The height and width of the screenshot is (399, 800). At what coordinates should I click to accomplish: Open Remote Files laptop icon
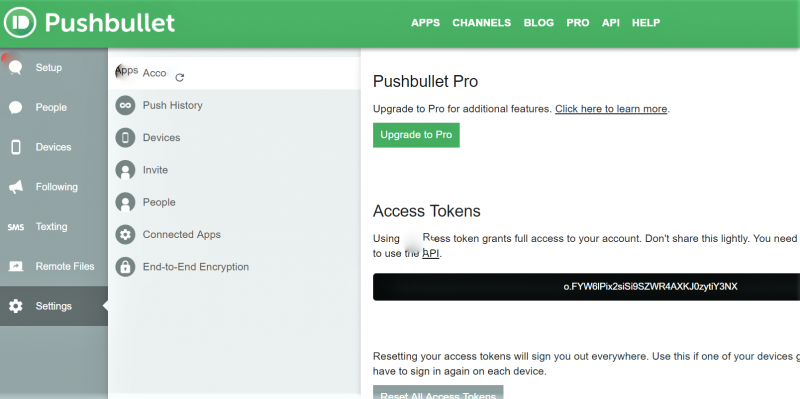[16, 266]
